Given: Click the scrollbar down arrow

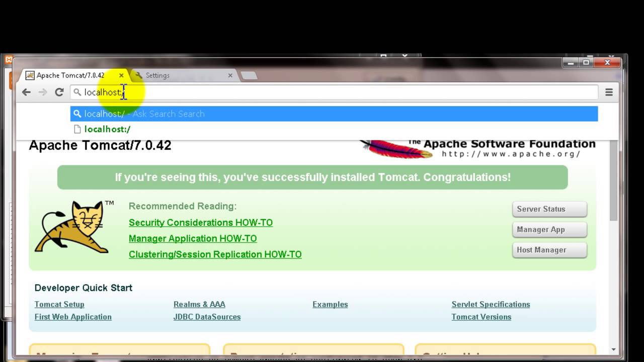Looking at the screenshot, I should (x=614, y=349).
